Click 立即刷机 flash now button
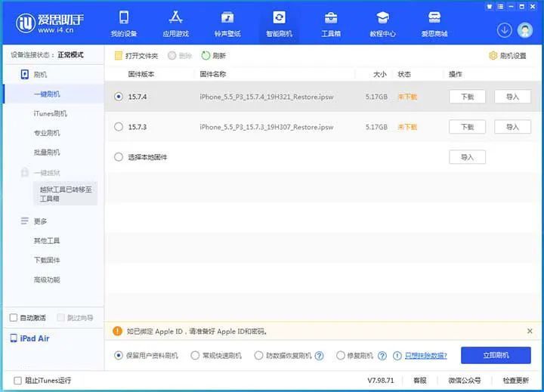Image resolution: width=544 pixels, height=392 pixels. coord(496,355)
